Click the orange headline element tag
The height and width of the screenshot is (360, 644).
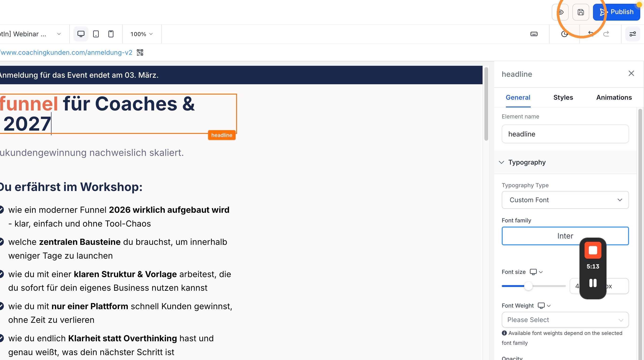(222, 135)
